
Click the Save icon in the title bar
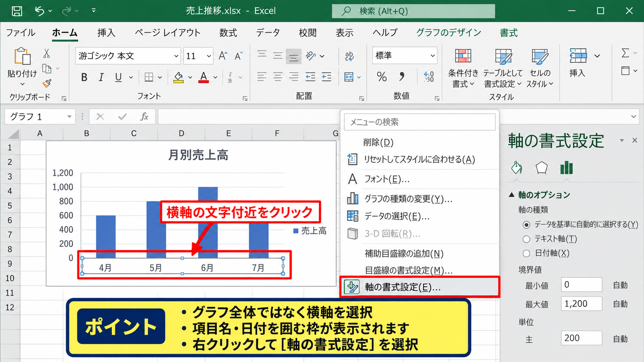17,11
